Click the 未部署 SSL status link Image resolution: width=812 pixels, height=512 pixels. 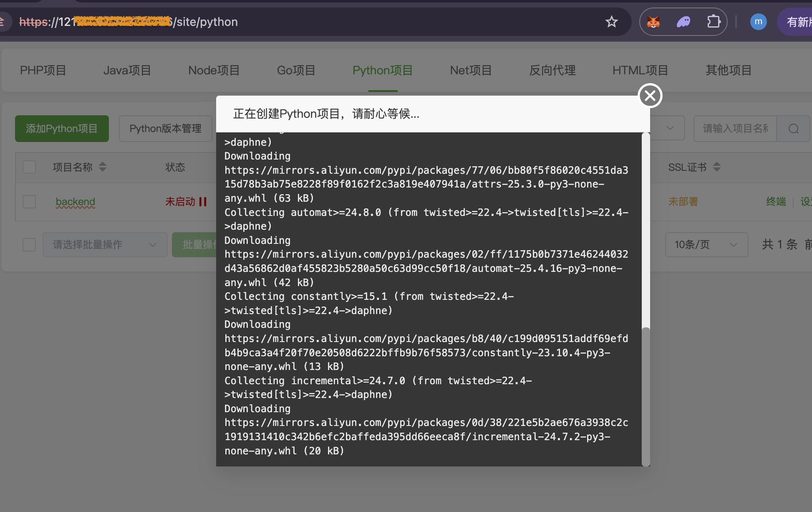pos(683,202)
